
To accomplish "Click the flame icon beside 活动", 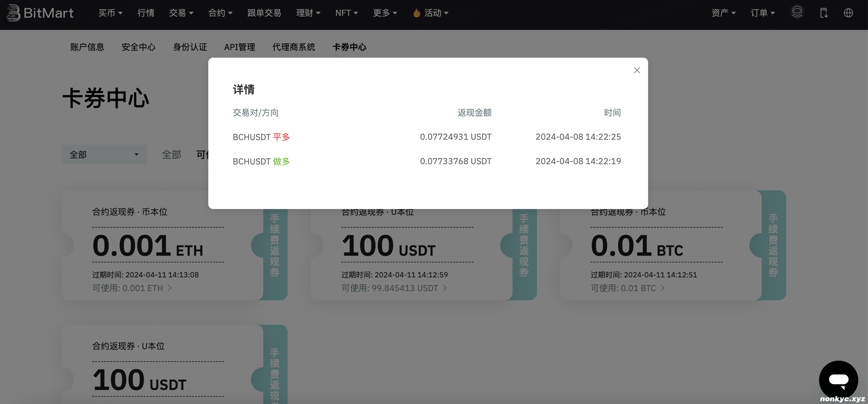I will point(417,13).
